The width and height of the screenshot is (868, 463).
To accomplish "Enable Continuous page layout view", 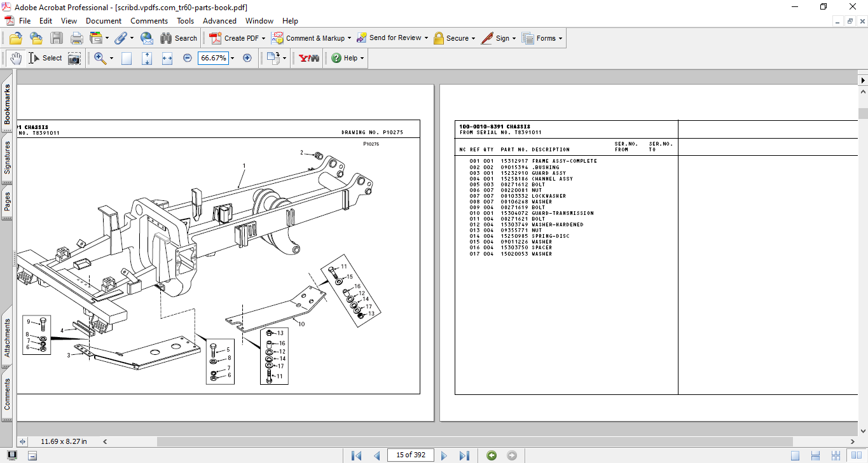I will pos(815,455).
